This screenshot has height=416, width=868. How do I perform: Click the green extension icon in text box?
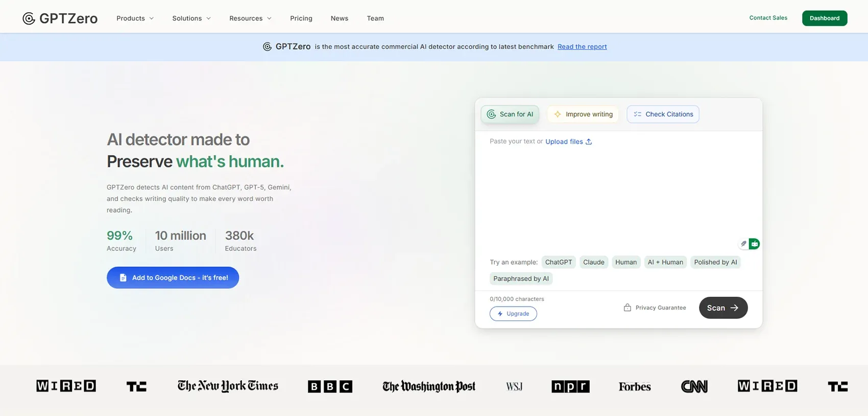coord(754,244)
